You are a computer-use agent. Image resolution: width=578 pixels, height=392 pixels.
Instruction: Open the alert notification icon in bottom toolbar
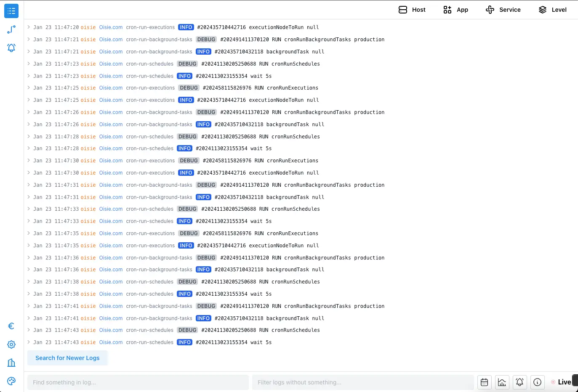coord(519,382)
